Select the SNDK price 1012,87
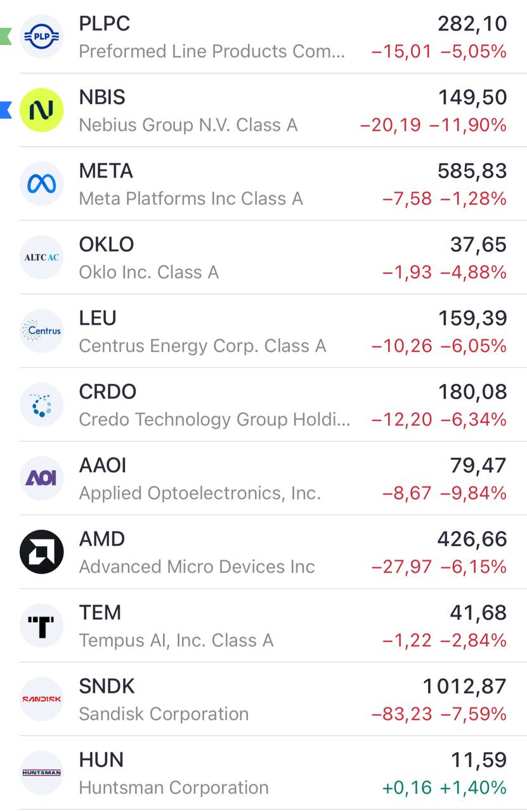 [465, 686]
